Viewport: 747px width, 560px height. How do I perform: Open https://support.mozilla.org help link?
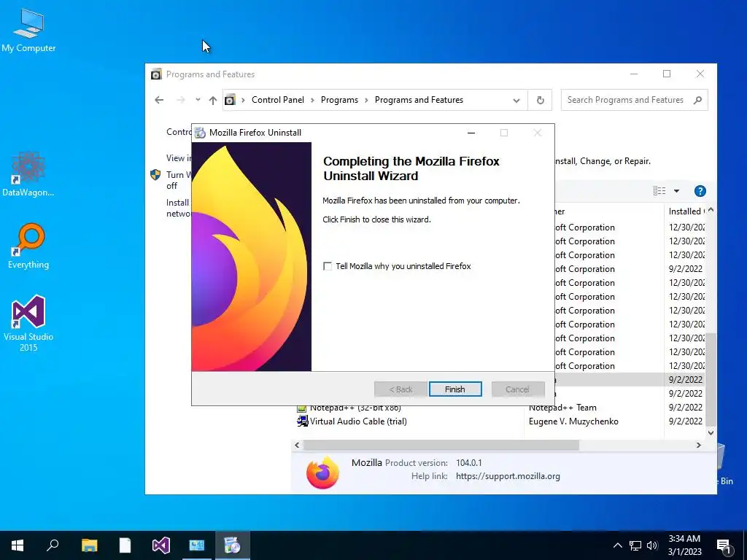pyautogui.click(x=508, y=476)
